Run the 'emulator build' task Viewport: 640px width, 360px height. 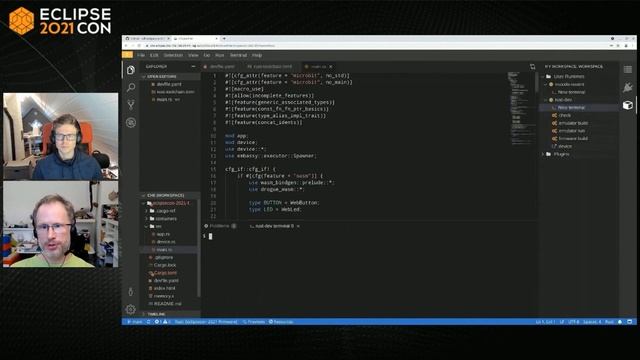pos(570,123)
